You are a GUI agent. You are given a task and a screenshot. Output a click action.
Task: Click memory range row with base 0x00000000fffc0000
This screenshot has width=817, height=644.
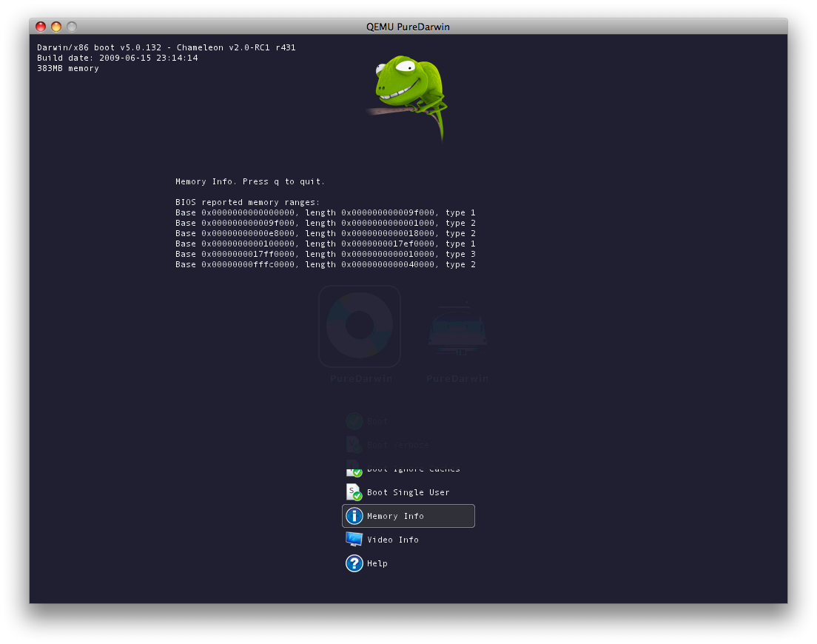click(x=325, y=265)
